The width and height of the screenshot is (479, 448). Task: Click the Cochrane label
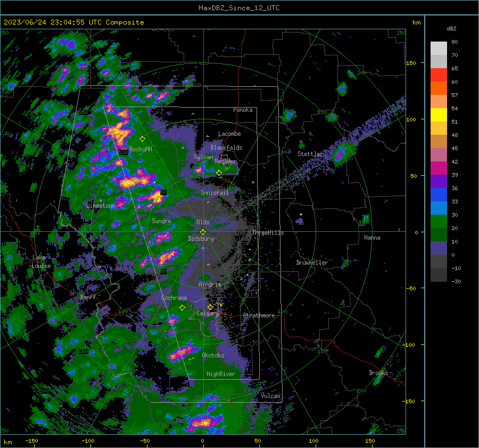point(174,298)
